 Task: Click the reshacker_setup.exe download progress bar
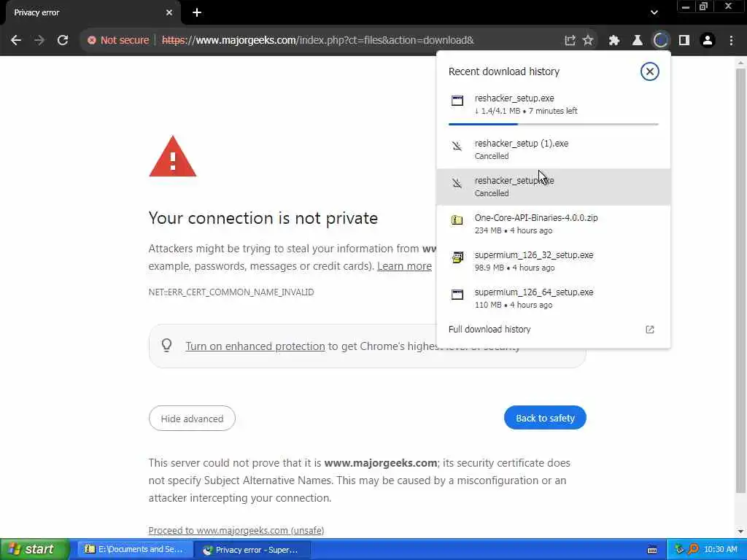[553, 124]
